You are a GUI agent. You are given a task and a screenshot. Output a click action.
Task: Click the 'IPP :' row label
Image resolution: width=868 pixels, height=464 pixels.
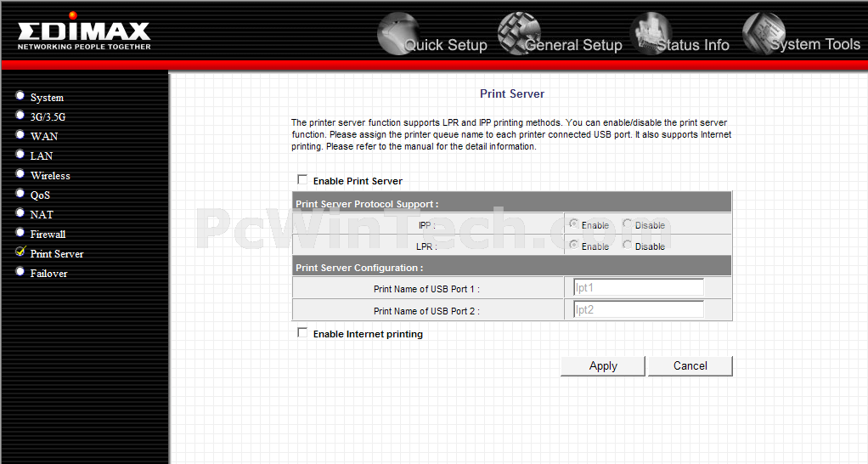pos(427,225)
